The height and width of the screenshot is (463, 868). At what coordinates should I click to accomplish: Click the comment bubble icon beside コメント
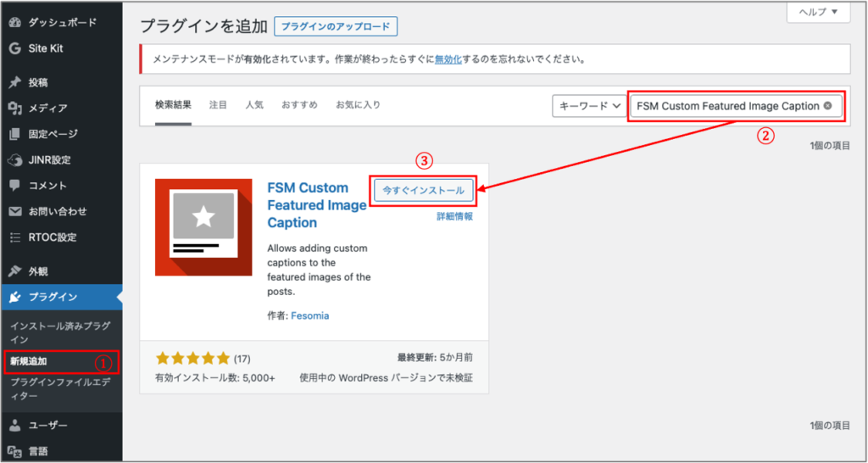[15, 186]
